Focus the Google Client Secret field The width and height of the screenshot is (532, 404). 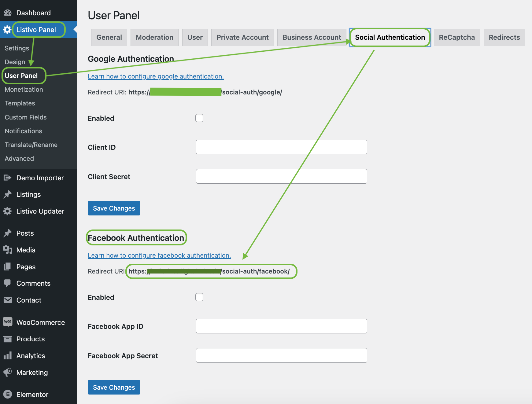(x=282, y=176)
